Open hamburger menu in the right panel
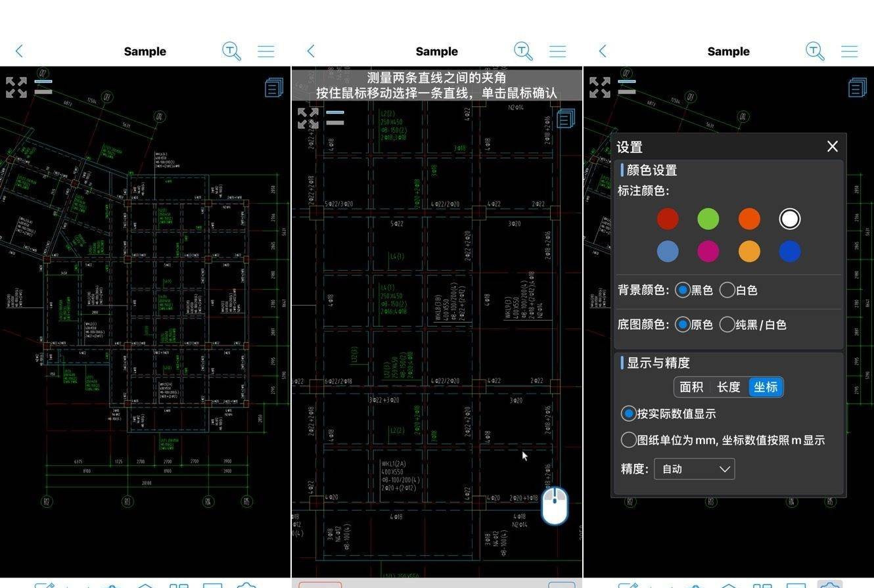The image size is (874, 588). [849, 51]
